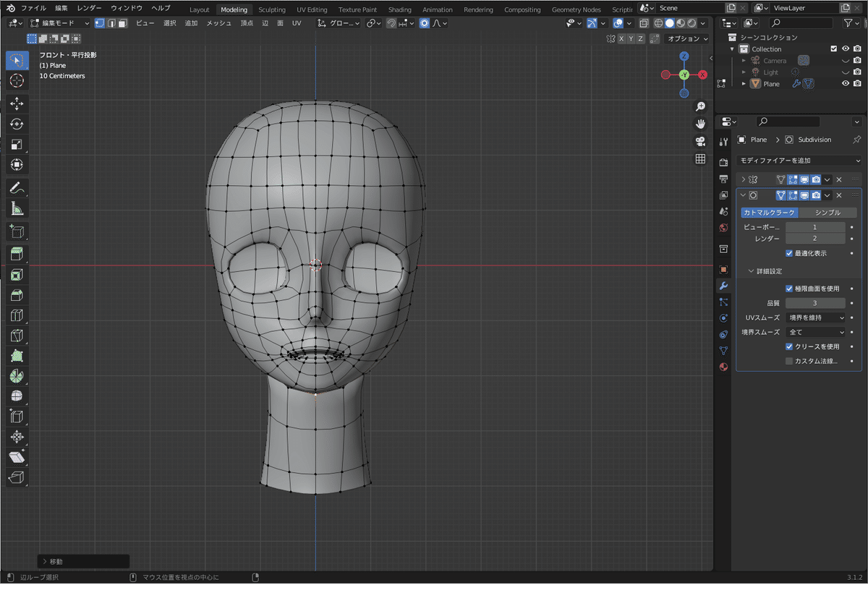The image size is (868, 601).
Task: Switch to the Sculpting workspace tab
Action: (x=271, y=9)
